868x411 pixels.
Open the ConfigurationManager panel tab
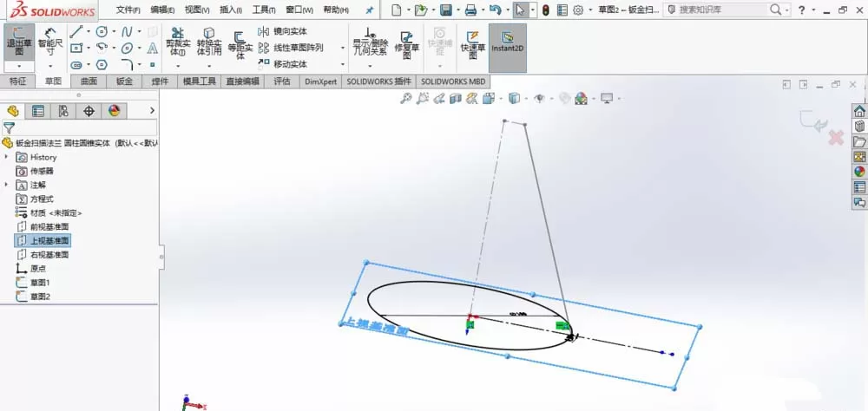click(x=63, y=111)
